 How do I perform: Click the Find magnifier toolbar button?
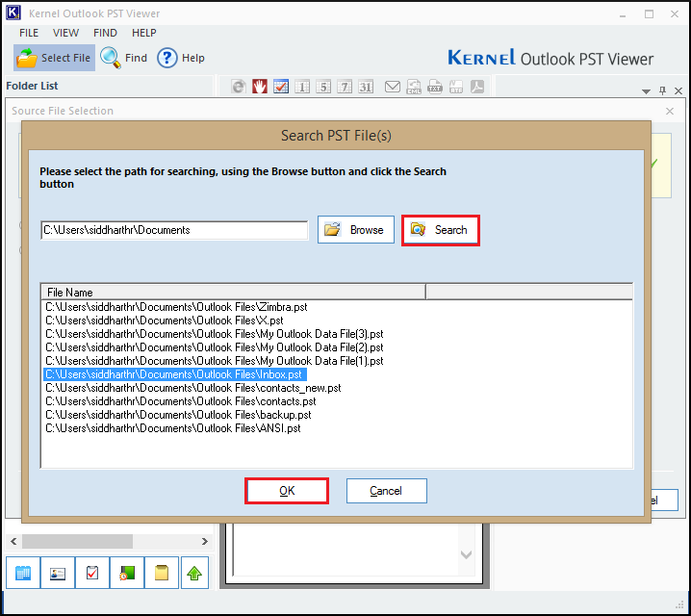pyautogui.click(x=123, y=58)
